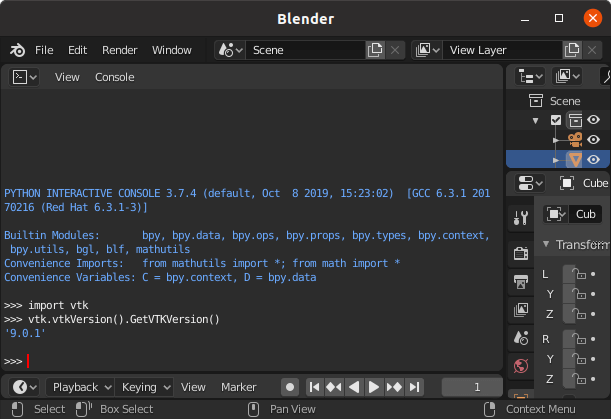This screenshot has width=611, height=419.
Task: Hide the selected mesh via its eye icon
Action: click(x=593, y=159)
